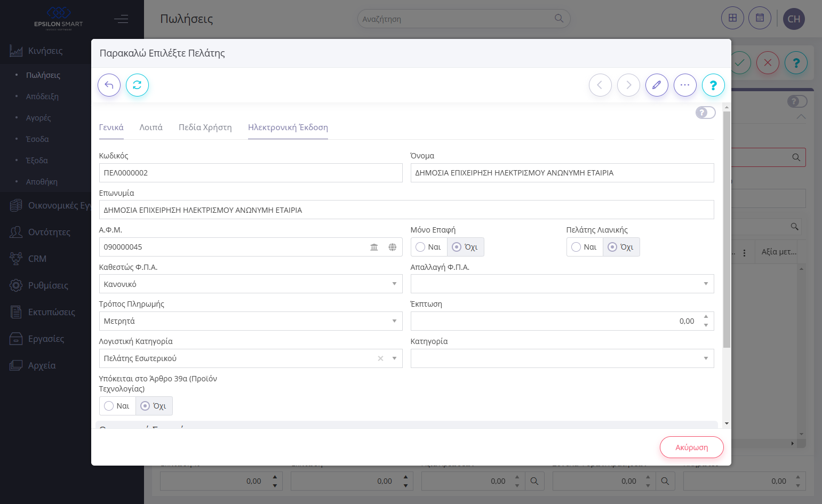Increase Έκπτωση value with up arrow
This screenshot has width=822, height=504.
[x=706, y=317]
